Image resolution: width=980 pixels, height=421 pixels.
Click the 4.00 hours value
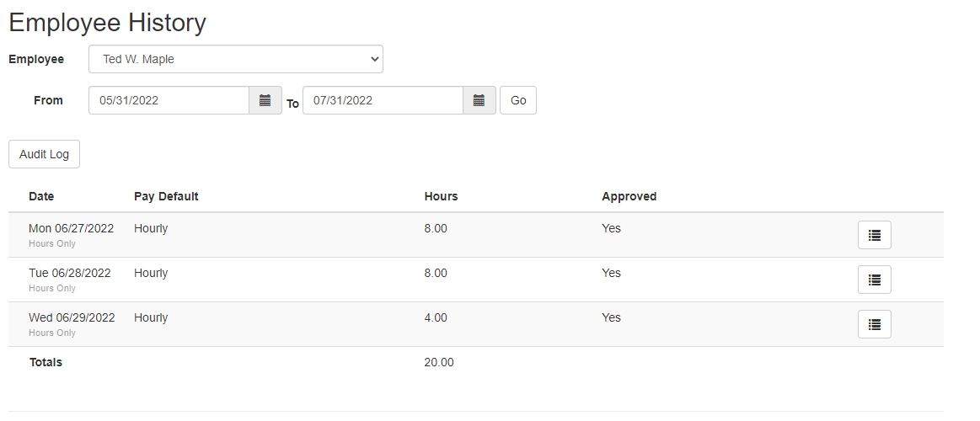pos(436,317)
